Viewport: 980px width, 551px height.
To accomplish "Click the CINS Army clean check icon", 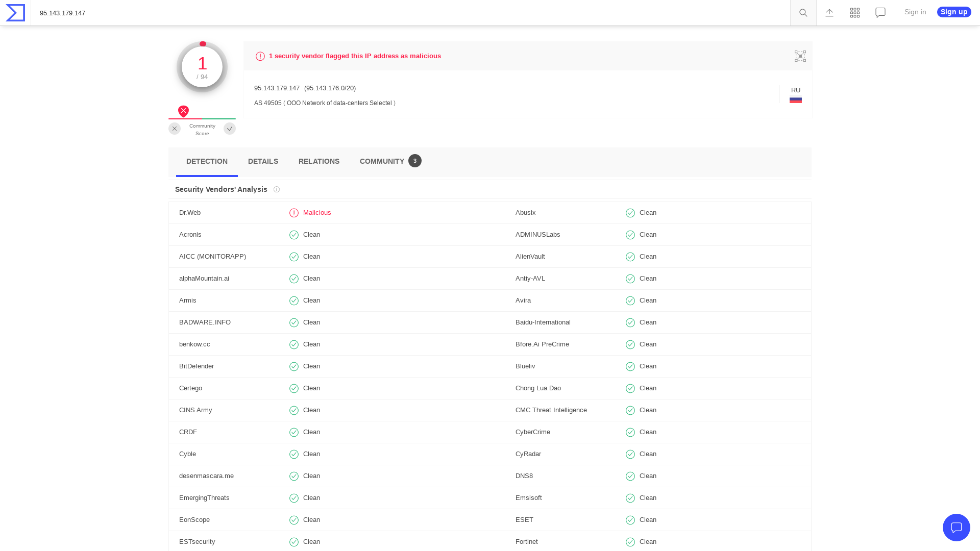I will tap(294, 410).
